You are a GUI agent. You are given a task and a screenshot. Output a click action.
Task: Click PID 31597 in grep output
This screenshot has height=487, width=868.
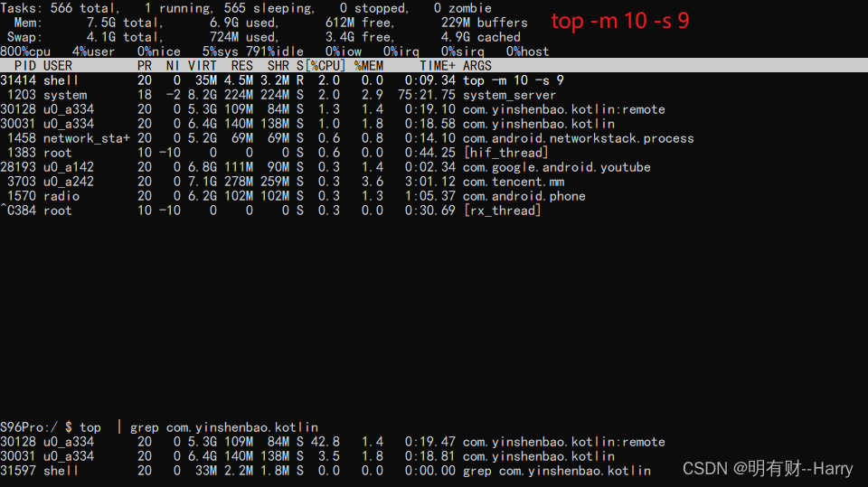click(x=18, y=471)
